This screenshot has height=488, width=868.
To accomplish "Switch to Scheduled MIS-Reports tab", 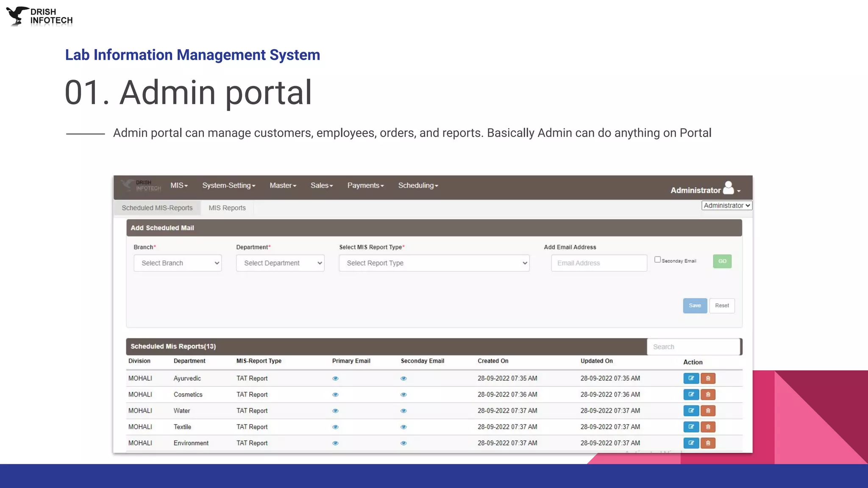I will tap(157, 208).
